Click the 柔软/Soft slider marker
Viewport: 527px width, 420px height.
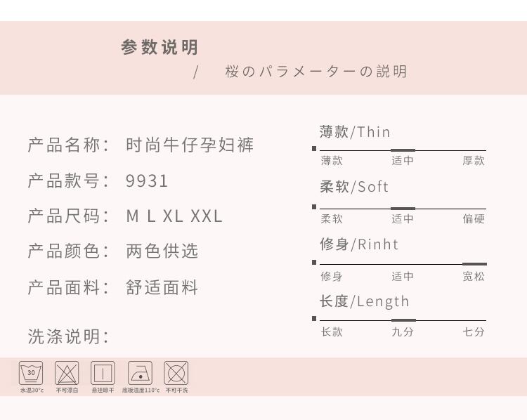pos(403,209)
